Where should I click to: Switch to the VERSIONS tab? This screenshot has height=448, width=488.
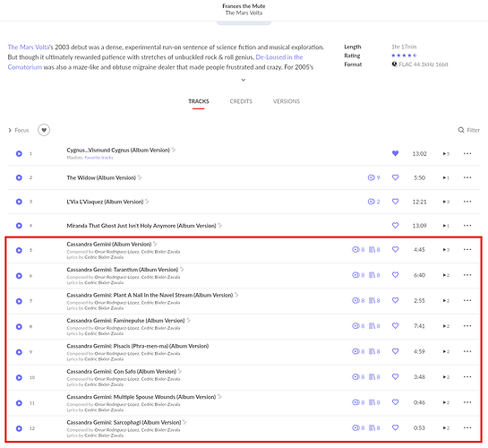coord(287,101)
